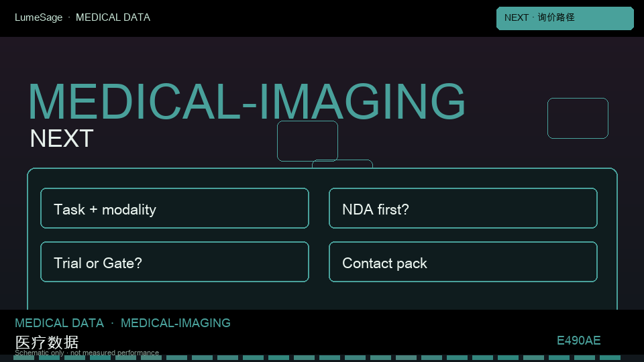Click the Schematic only disclaimer text
644x362 pixels.
[x=87, y=353]
